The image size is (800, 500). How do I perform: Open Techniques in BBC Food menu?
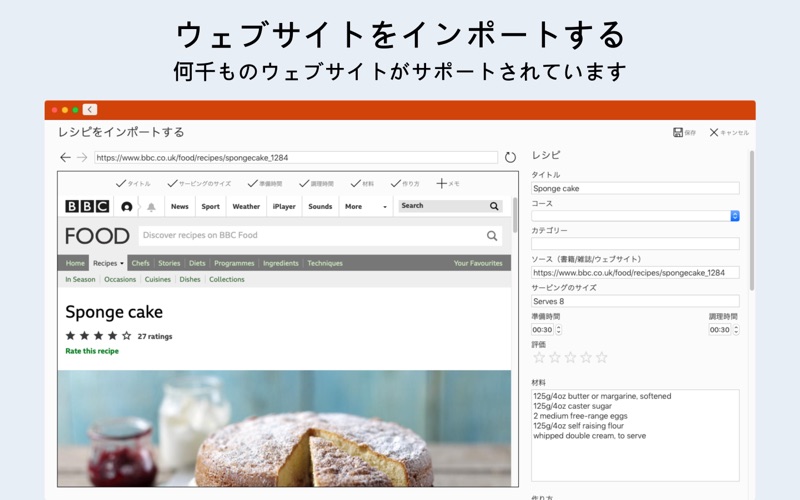pos(325,263)
